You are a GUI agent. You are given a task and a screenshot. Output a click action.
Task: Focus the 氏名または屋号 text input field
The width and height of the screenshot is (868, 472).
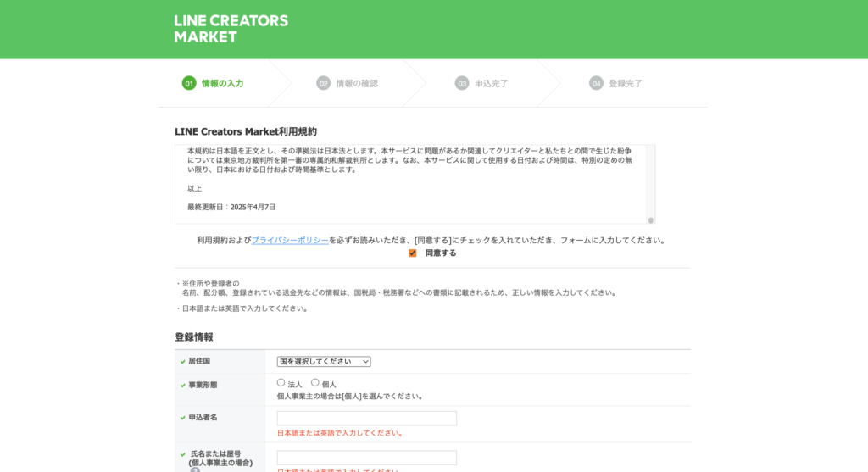pyautogui.click(x=366, y=458)
